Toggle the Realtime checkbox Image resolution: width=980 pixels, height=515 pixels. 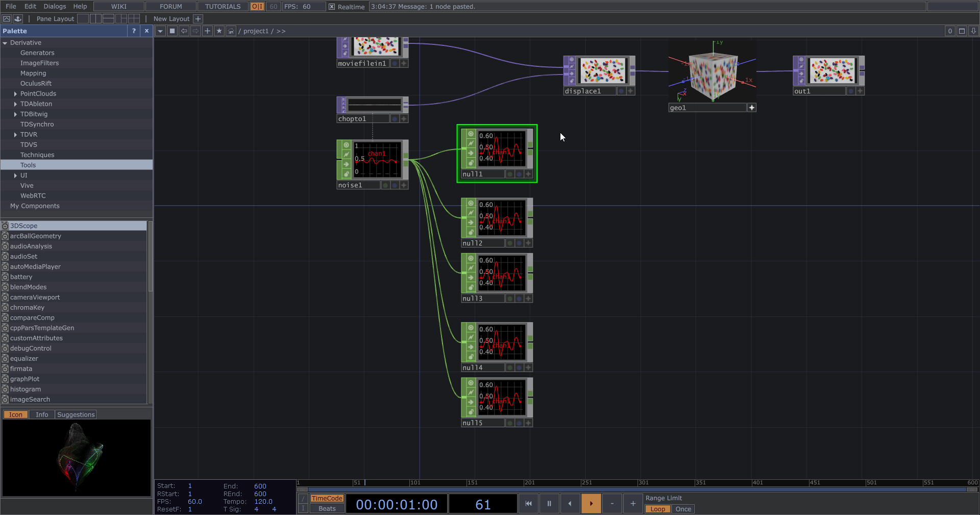tap(332, 7)
